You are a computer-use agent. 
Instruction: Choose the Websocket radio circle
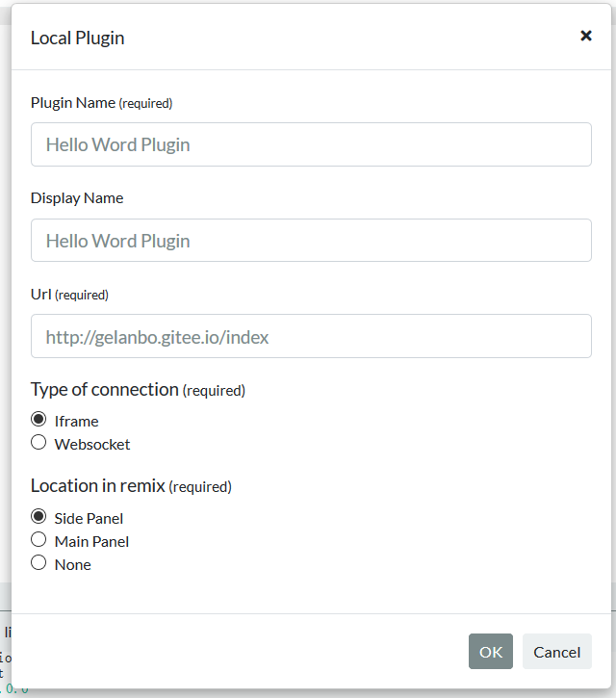pos(38,443)
